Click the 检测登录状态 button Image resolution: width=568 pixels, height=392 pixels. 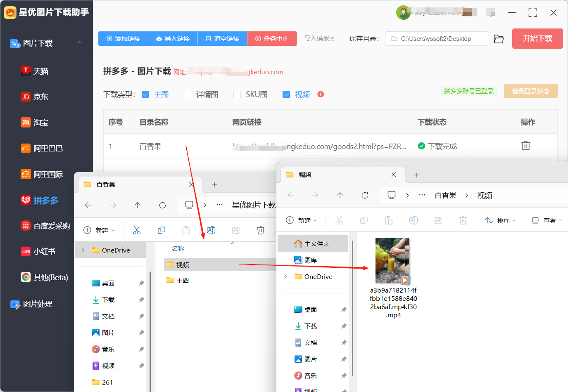pos(530,91)
